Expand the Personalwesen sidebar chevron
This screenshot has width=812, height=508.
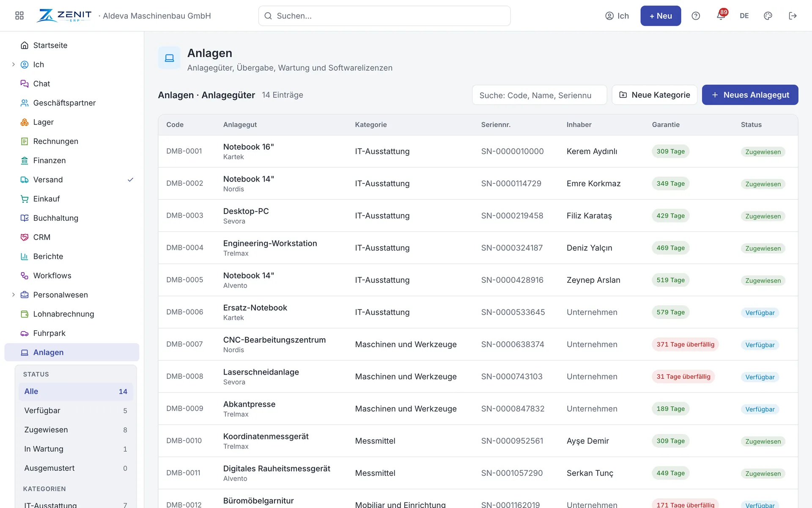click(14, 295)
